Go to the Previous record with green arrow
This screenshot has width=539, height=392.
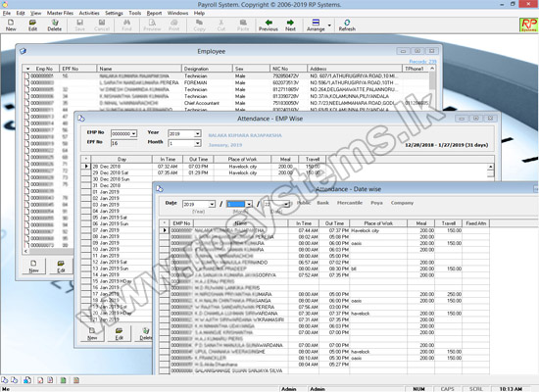point(269,23)
